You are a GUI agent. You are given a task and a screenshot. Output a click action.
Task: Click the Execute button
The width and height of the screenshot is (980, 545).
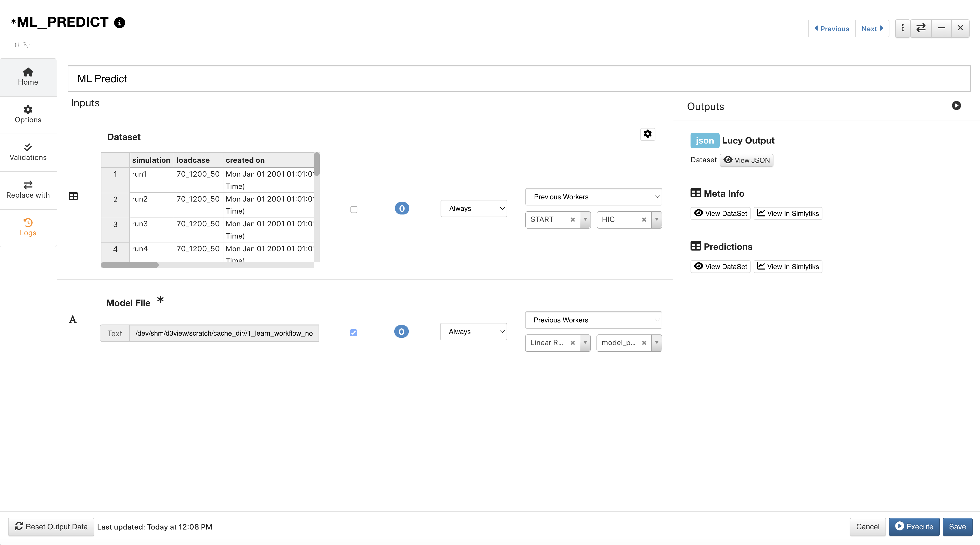point(914,527)
